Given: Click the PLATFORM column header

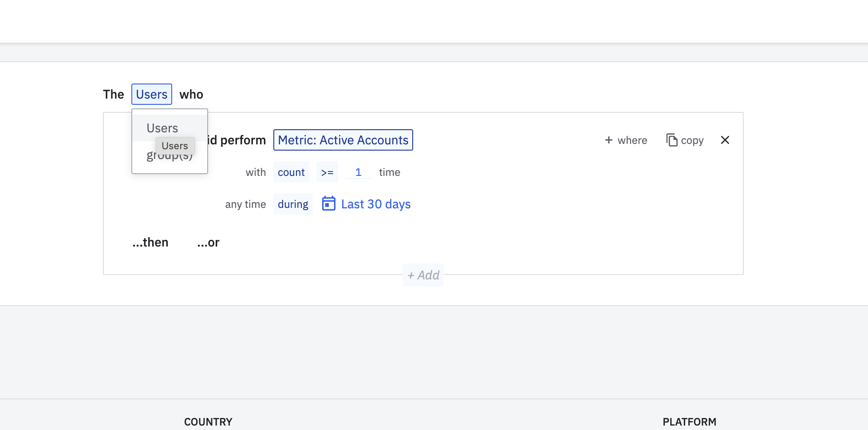Looking at the screenshot, I should pyautogui.click(x=689, y=422).
